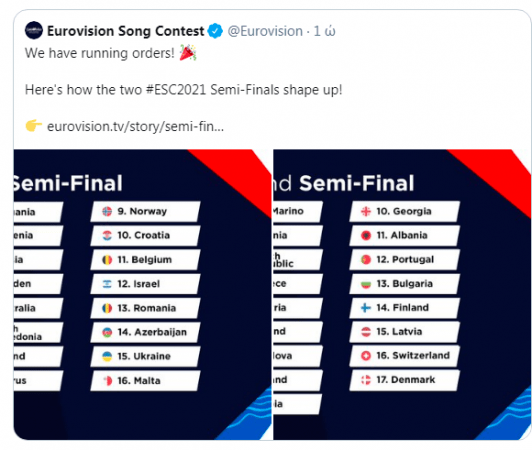532x450 pixels.
Task: Click the pointing hand emoji
Action: (34, 126)
